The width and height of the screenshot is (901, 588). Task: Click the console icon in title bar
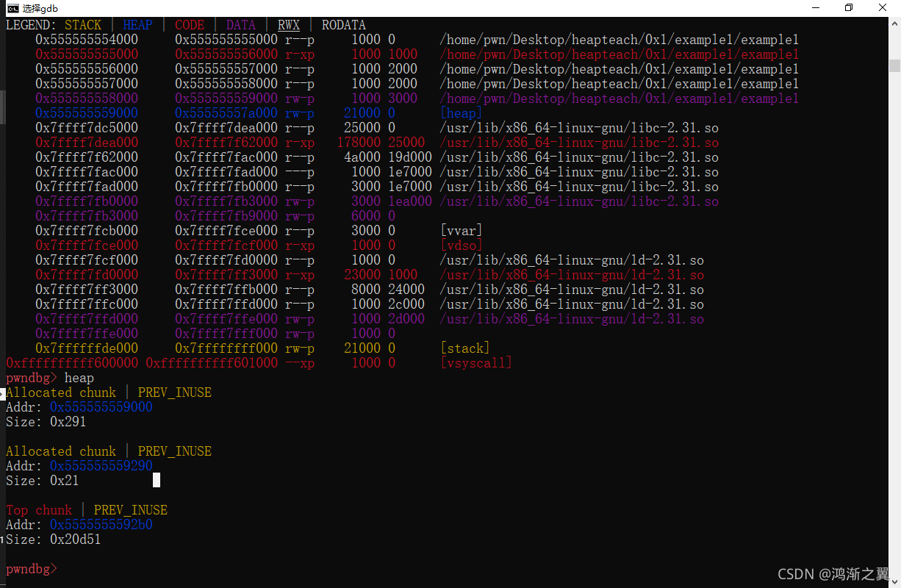coord(12,8)
